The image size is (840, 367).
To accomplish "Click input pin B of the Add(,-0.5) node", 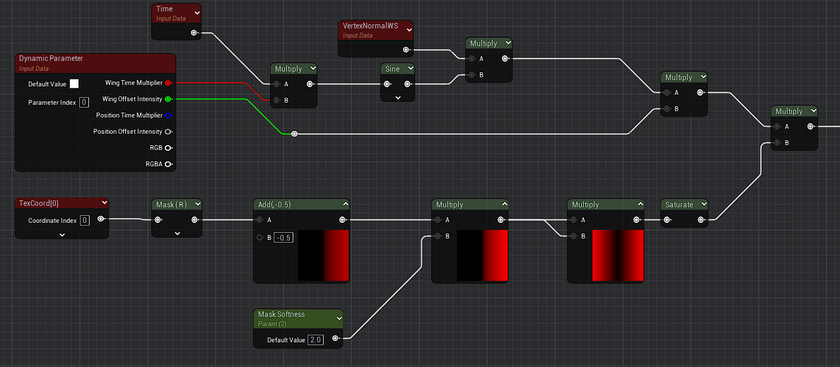I will 260,237.
